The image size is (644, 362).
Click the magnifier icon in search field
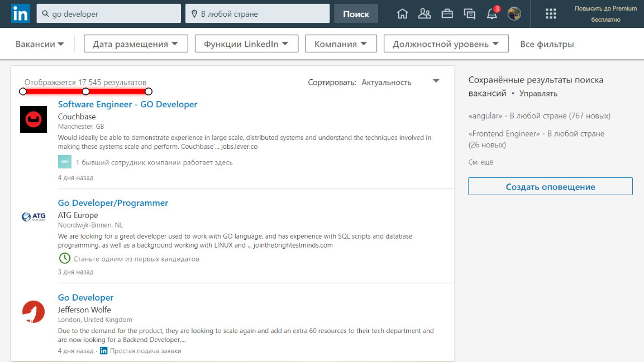[x=45, y=13]
